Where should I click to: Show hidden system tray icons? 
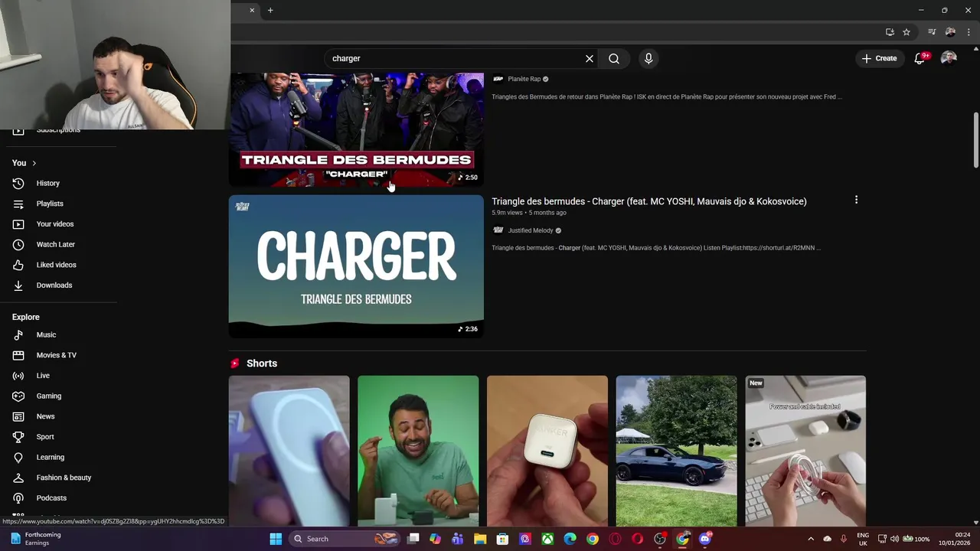[811, 539]
